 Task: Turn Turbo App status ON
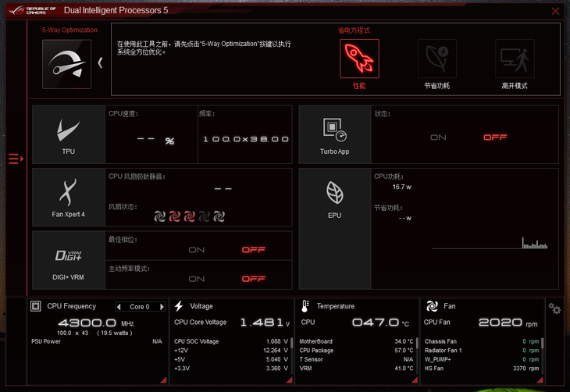438,137
